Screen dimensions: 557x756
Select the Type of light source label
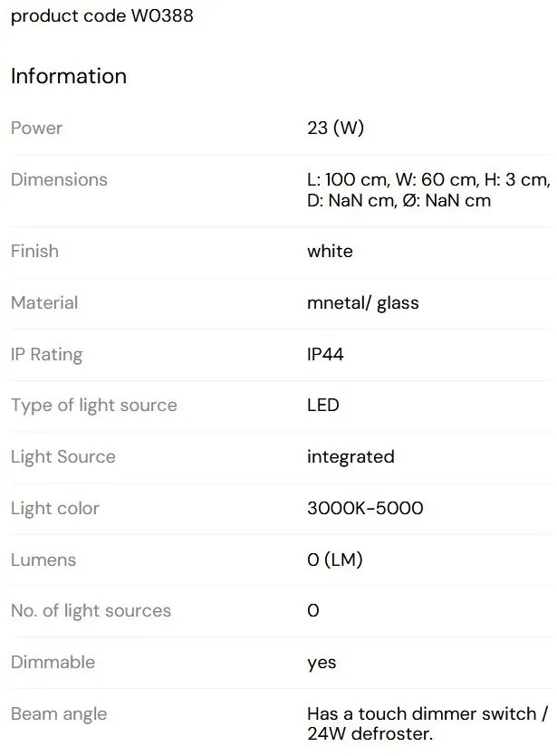coord(93,406)
